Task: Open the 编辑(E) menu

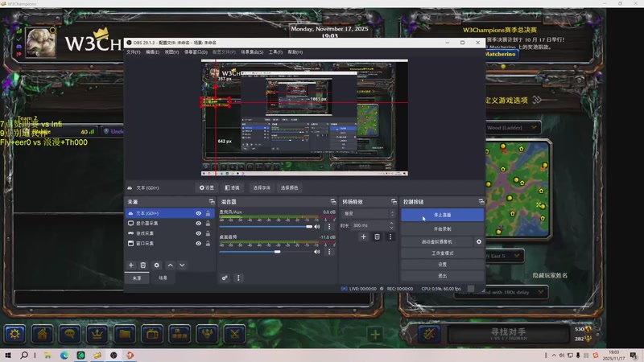Action: point(152,52)
